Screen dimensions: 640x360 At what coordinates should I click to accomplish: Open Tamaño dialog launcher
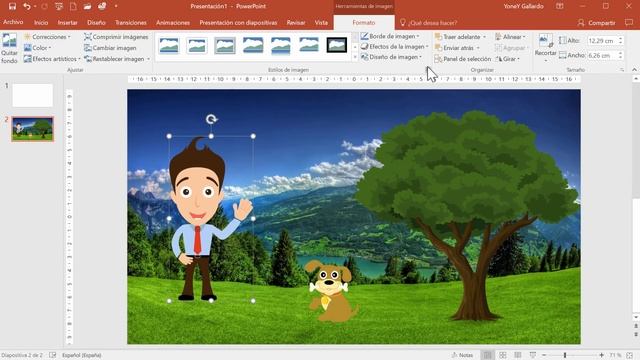(622, 70)
